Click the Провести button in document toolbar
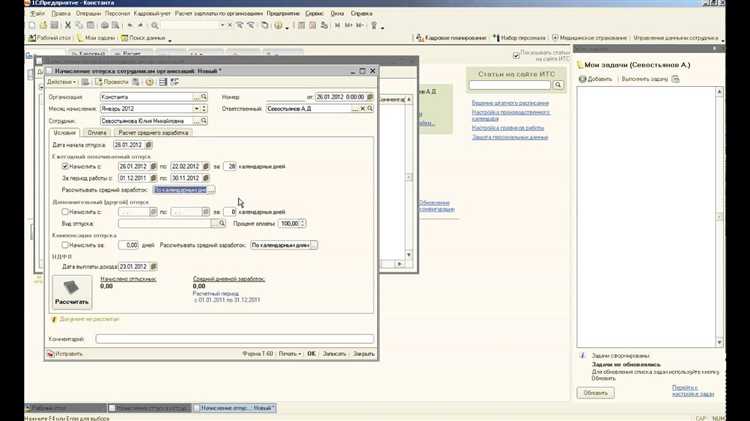This screenshot has height=421, width=750. pos(111,82)
